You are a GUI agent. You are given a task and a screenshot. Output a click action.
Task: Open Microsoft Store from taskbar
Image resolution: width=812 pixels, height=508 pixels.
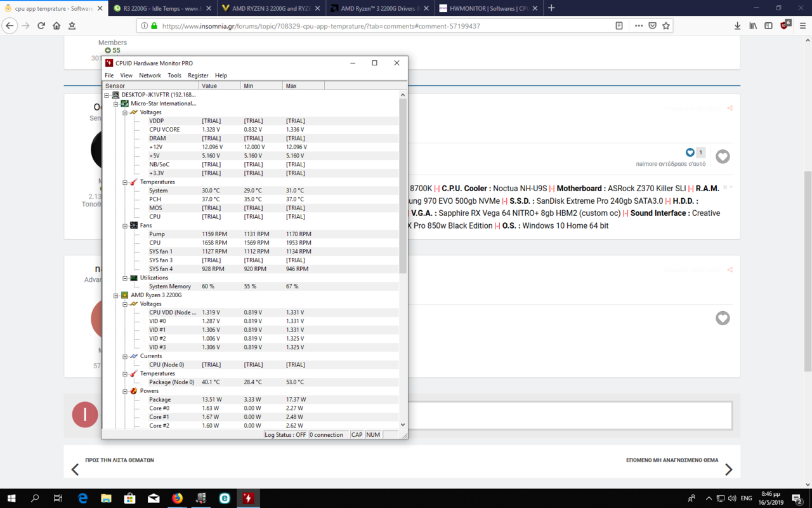[x=129, y=498]
